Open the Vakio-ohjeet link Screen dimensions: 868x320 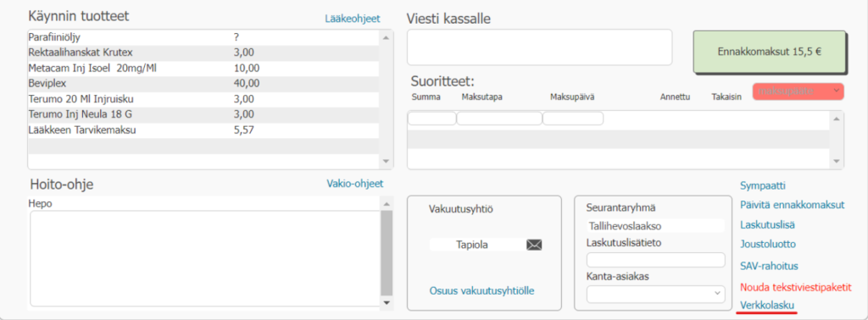[355, 184]
